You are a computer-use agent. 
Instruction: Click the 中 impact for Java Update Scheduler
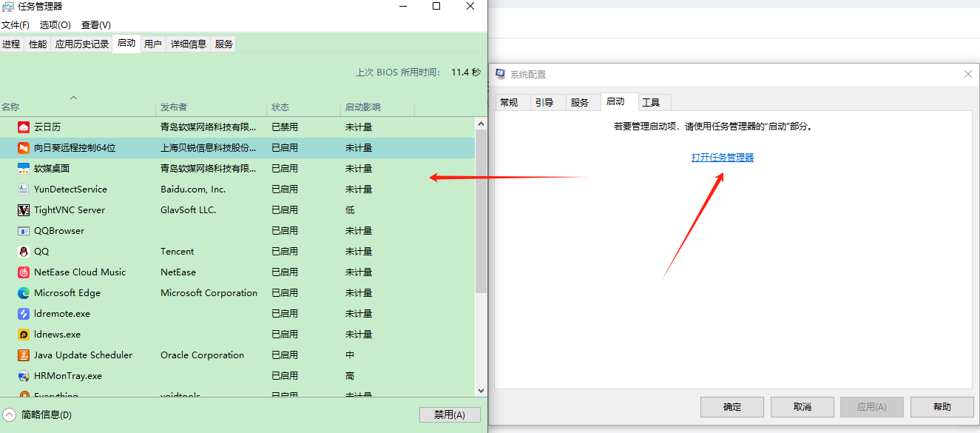pyautogui.click(x=350, y=355)
